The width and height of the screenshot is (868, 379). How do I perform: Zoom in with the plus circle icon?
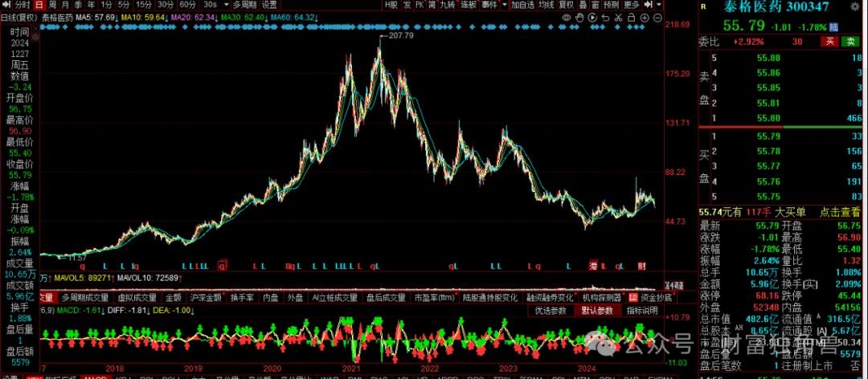(645, 17)
